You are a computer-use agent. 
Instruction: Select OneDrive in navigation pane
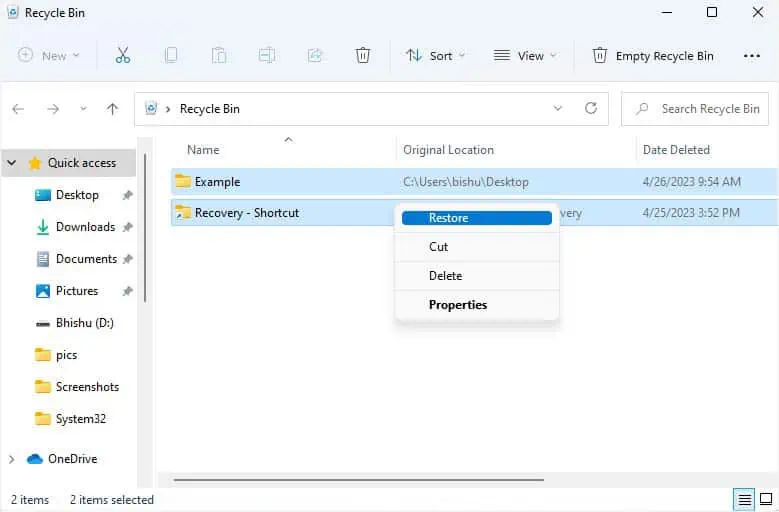click(x=72, y=459)
